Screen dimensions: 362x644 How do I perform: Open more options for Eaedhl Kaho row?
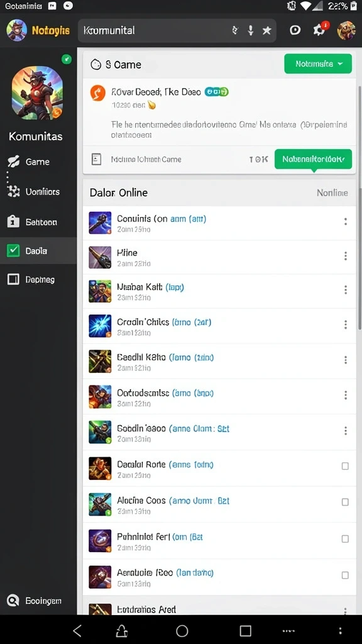346,360
